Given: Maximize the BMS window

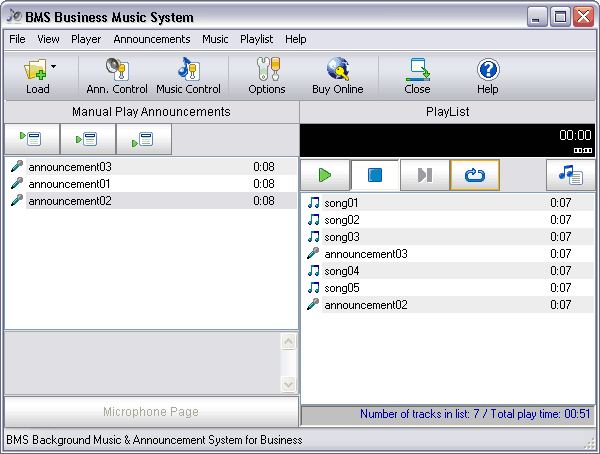Looking at the screenshot, I should tap(560, 17).
